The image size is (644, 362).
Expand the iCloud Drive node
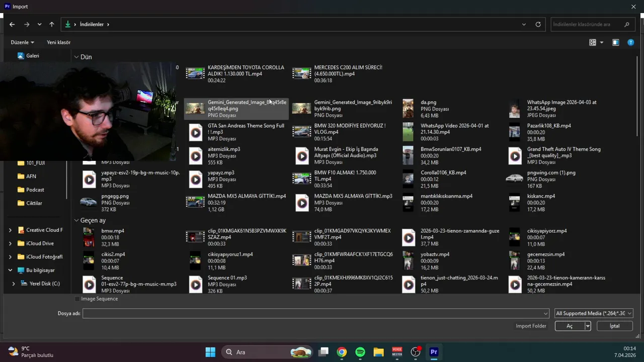point(10,243)
